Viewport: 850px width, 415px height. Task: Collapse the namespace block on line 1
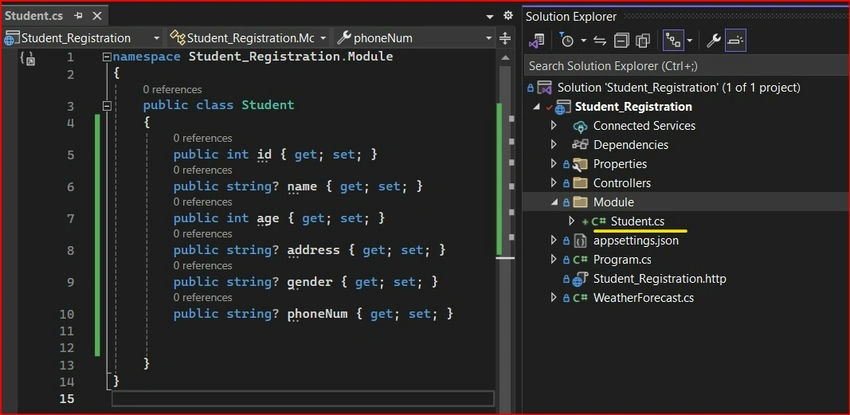coord(107,57)
